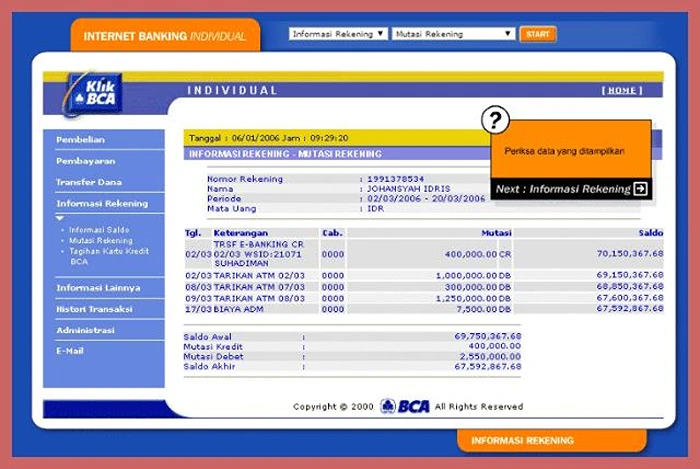Click balance 67,600,367.68

tap(630, 298)
